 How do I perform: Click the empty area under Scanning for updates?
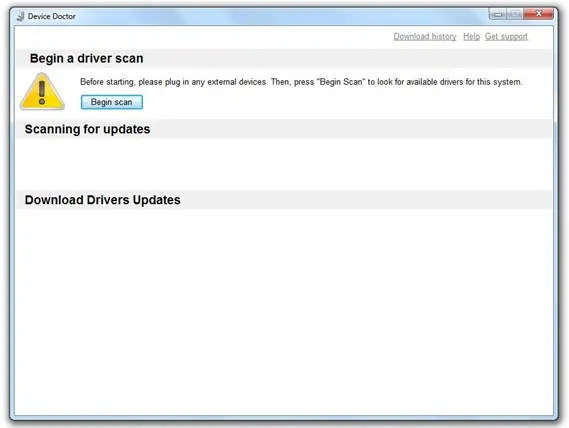tap(284, 164)
